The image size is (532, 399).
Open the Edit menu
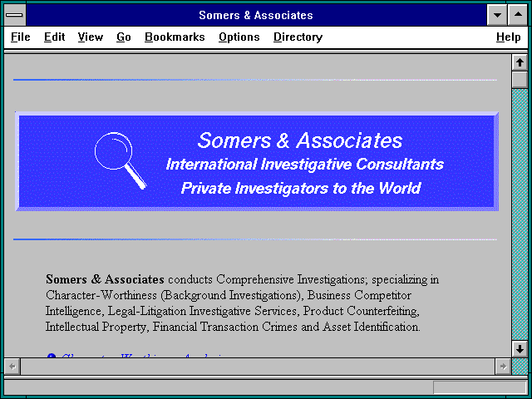(x=54, y=37)
